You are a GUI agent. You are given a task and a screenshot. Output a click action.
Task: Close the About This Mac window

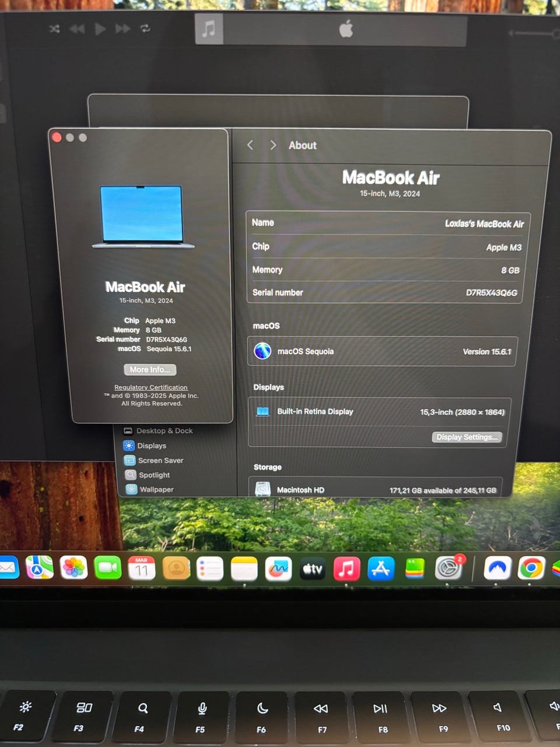point(57,137)
